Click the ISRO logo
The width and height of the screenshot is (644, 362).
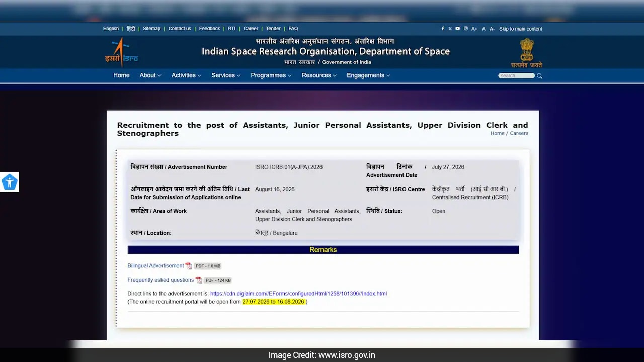pyautogui.click(x=121, y=52)
